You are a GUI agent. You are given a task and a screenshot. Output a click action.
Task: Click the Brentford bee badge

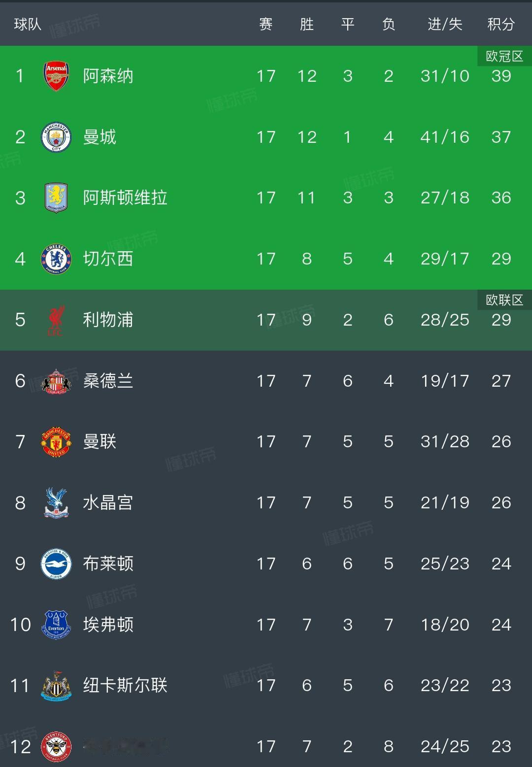click(56, 746)
